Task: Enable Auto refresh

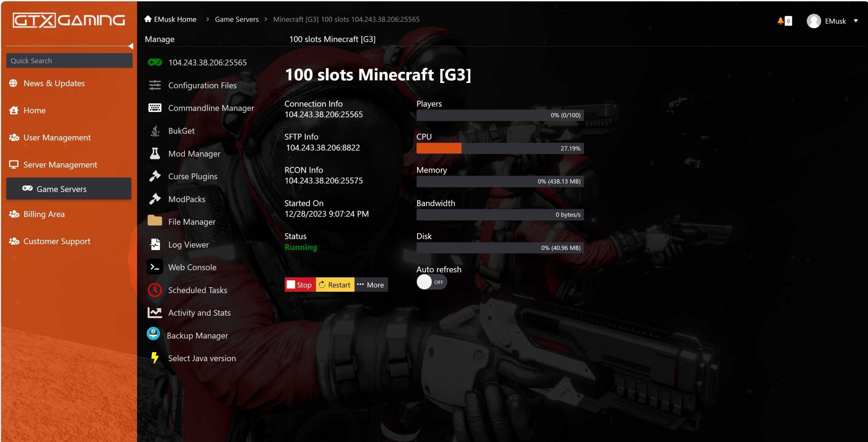Action: (x=431, y=282)
